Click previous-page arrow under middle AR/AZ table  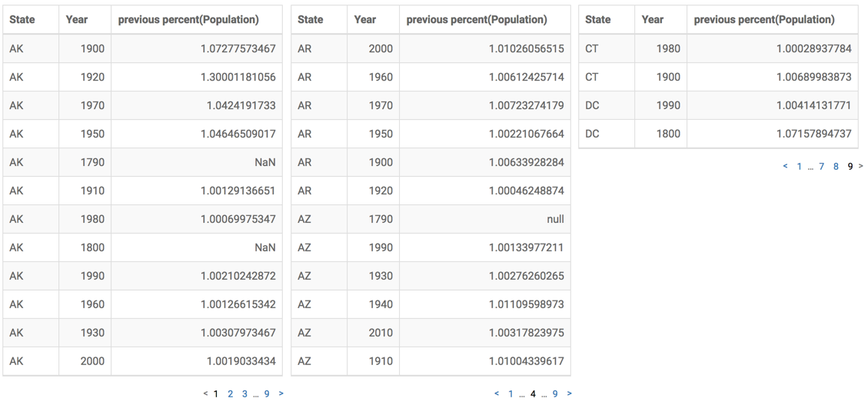tap(497, 394)
